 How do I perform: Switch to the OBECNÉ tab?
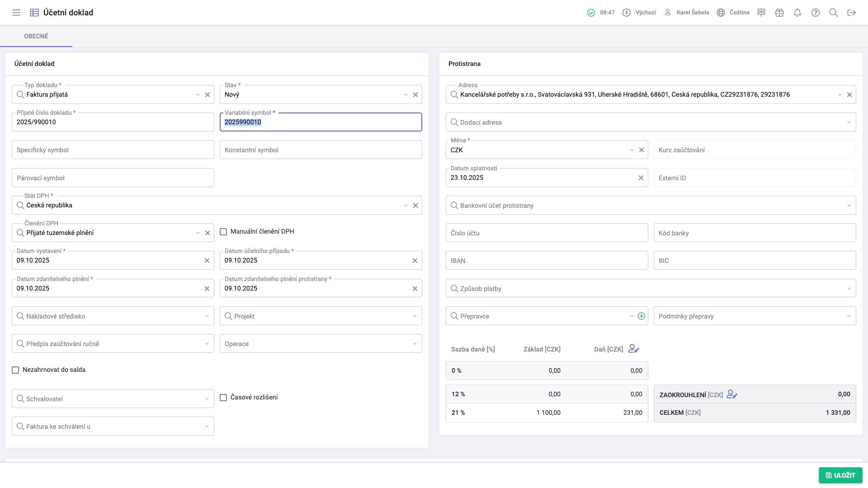pos(36,36)
